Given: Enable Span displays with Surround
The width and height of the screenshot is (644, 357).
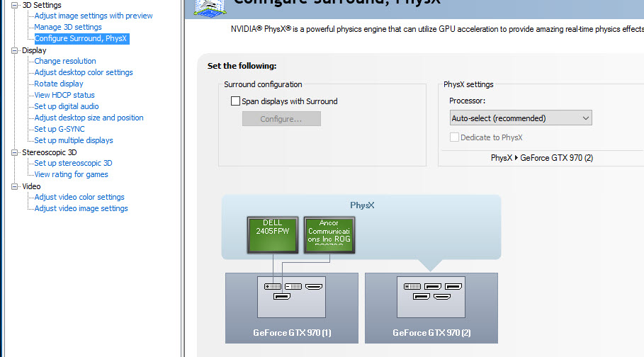Looking at the screenshot, I should click(235, 101).
